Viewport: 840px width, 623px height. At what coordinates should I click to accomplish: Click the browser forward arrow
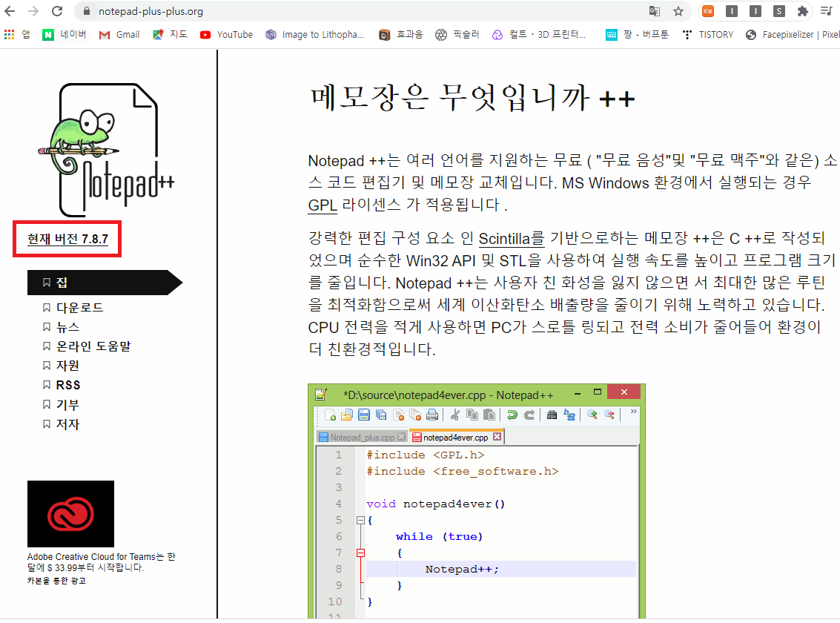click(x=33, y=11)
